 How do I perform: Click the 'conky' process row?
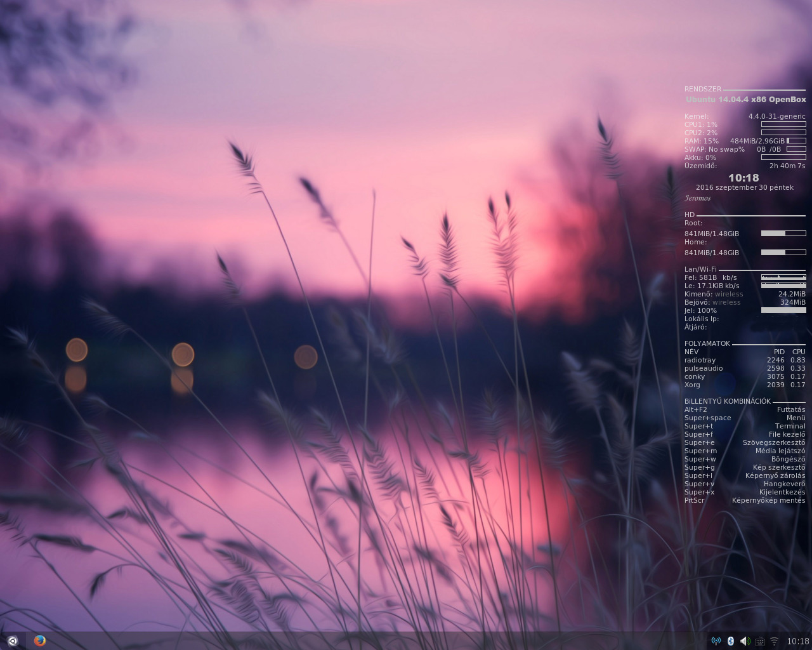point(745,376)
